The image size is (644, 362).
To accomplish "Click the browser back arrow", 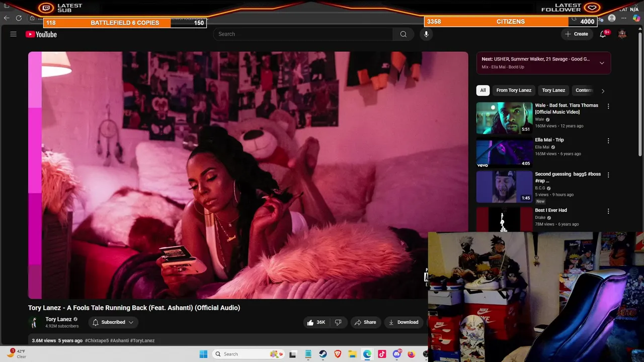I will tap(7, 18).
